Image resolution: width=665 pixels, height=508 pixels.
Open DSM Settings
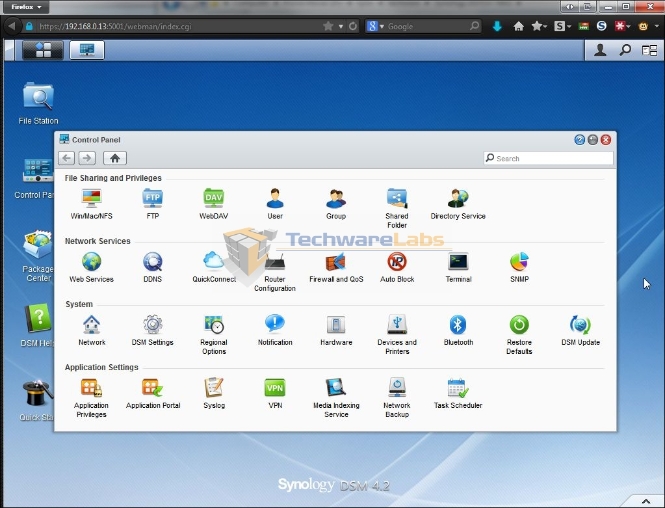(x=152, y=330)
